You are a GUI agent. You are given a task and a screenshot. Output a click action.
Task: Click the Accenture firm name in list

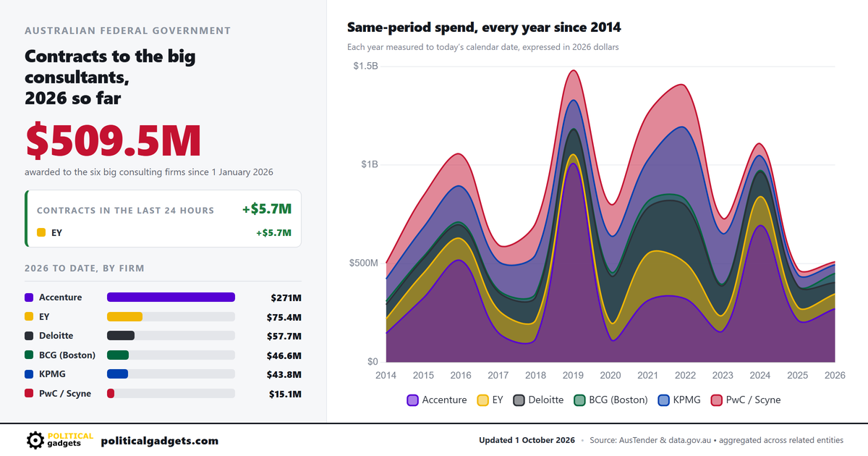pos(61,297)
